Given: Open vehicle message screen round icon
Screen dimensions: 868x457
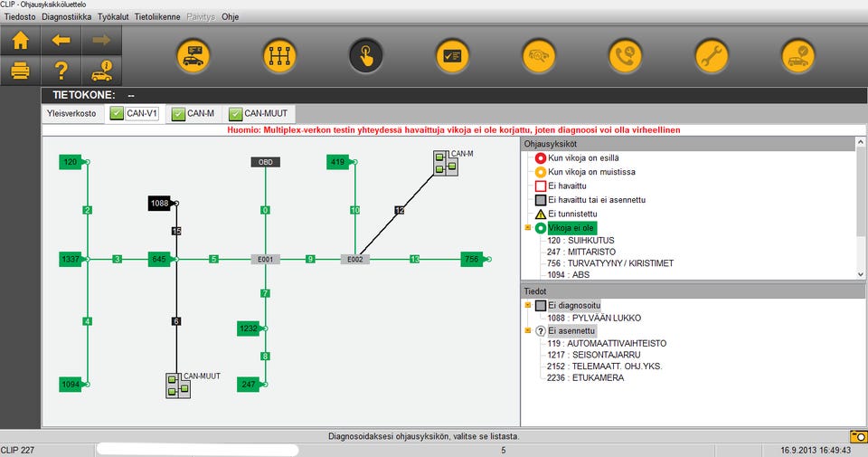Looking at the screenshot, I should coord(193,56).
